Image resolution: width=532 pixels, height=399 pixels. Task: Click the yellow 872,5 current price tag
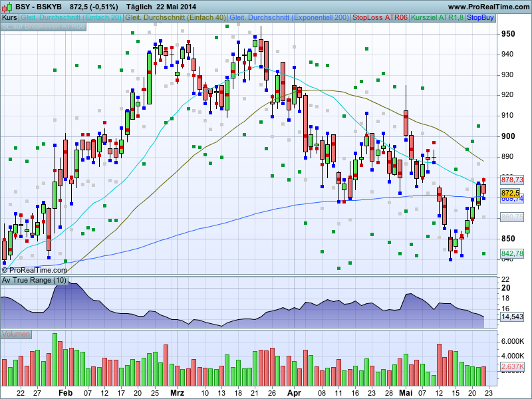tap(510, 193)
